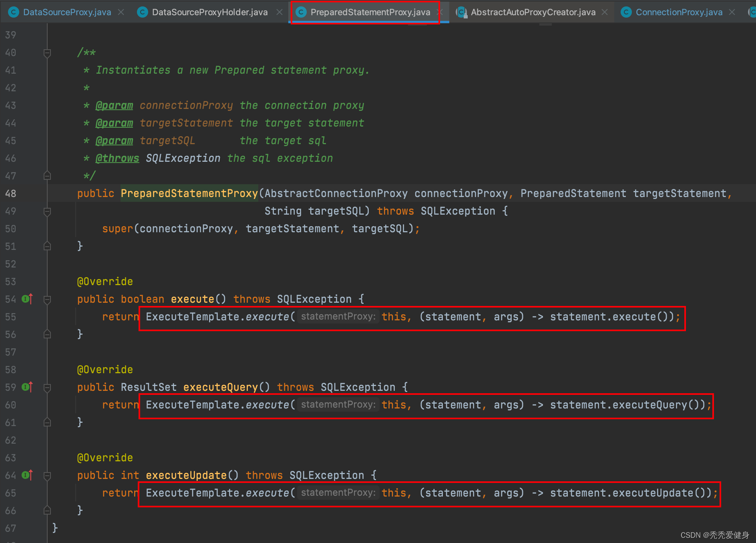Click the fold end marker at line 61
The width and height of the screenshot is (756, 543).
[x=47, y=422]
